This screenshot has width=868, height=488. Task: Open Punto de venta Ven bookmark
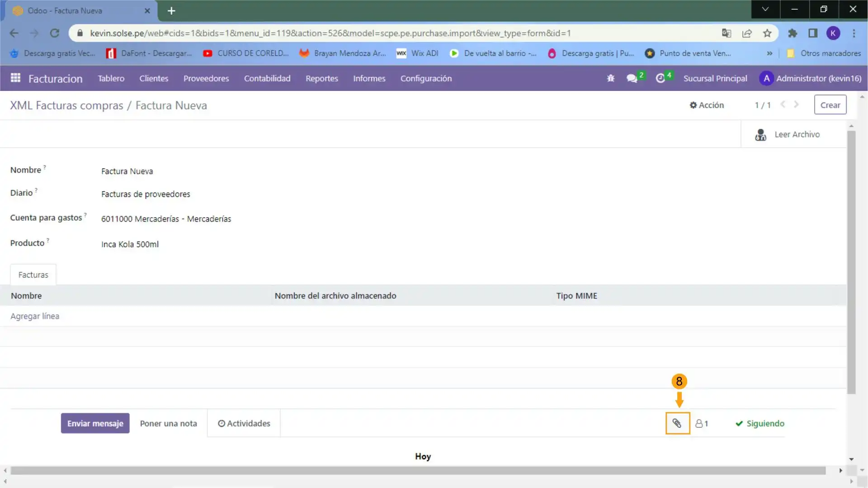pyautogui.click(x=688, y=53)
